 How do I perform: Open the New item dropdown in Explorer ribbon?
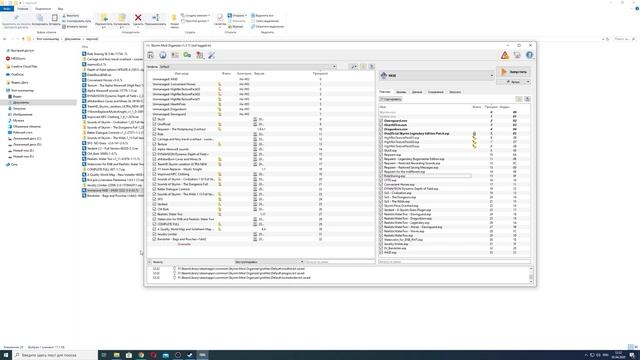[196, 16]
